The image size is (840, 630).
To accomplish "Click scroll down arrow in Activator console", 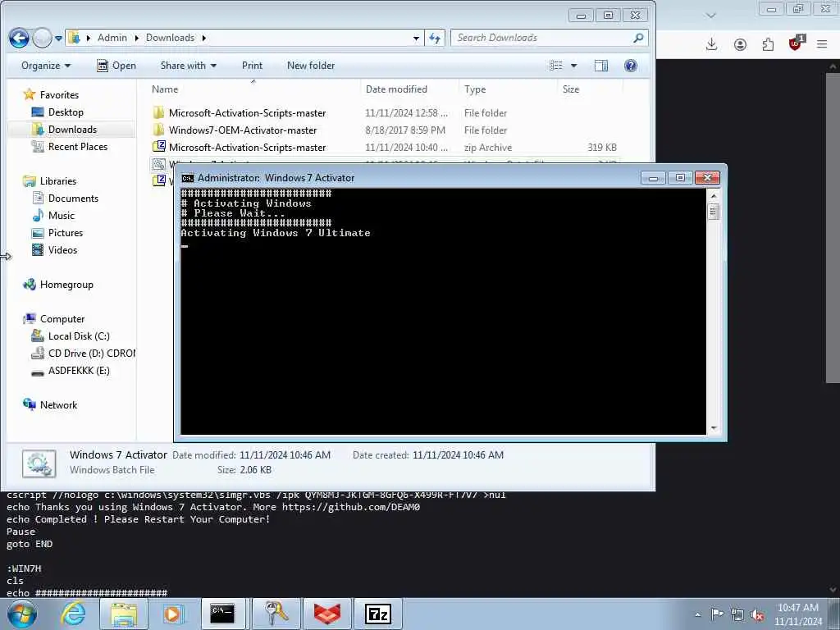I will [x=713, y=428].
